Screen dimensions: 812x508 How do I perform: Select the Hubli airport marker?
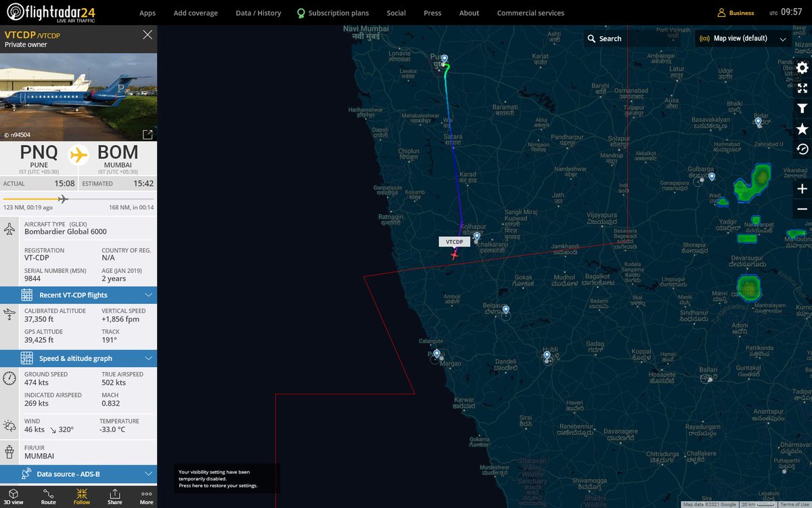tap(547, 355)
